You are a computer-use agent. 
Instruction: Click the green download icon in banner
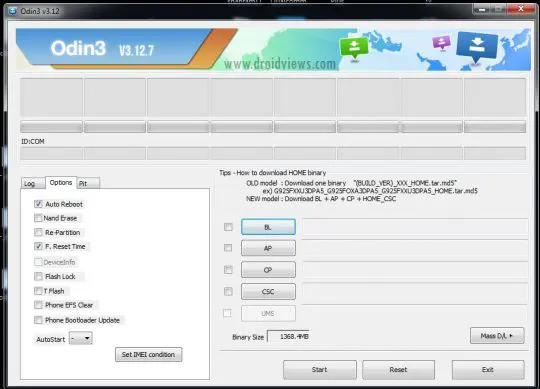(x=354, y=48)
